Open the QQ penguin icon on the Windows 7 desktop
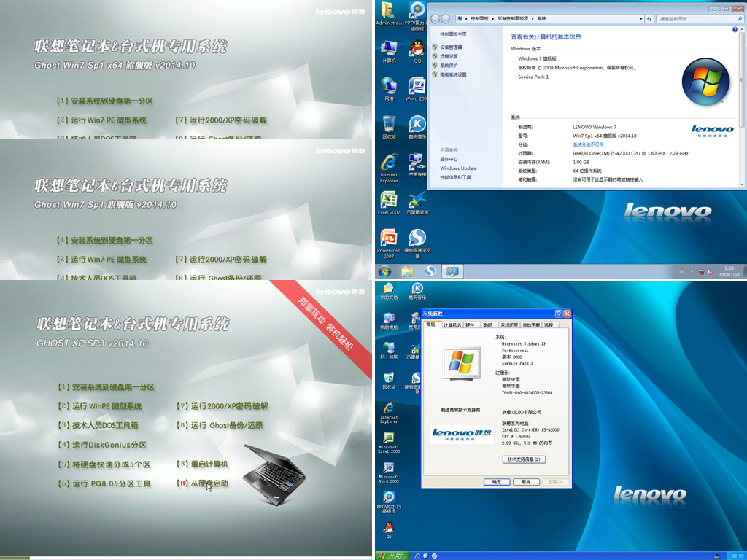This screenshot has width=747, height=560. [x=417, y=52]
